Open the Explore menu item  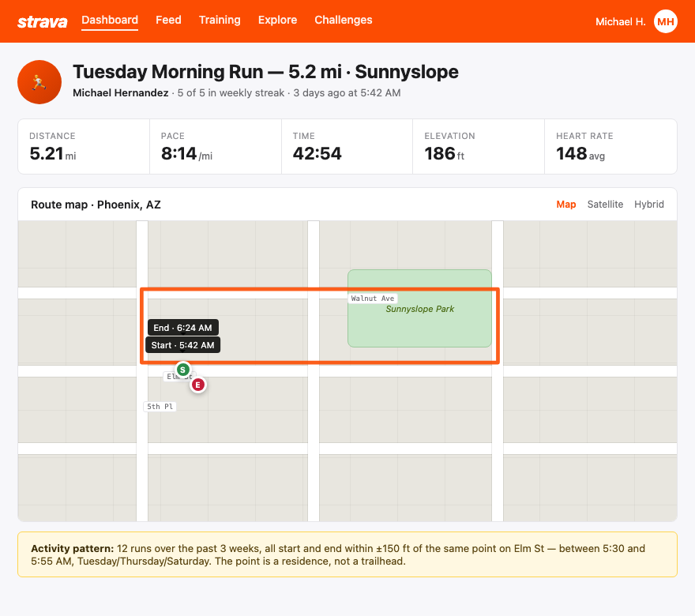[277, 21]
